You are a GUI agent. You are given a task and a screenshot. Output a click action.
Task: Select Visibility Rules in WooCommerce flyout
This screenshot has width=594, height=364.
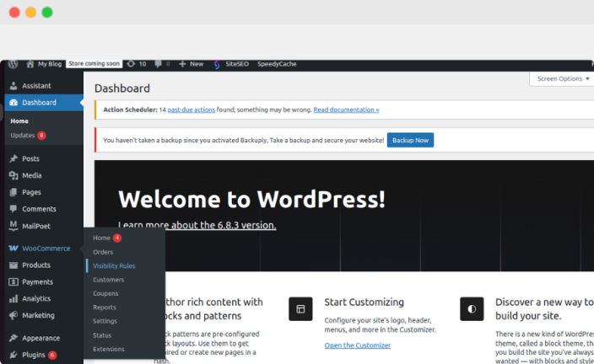point(114,266)
